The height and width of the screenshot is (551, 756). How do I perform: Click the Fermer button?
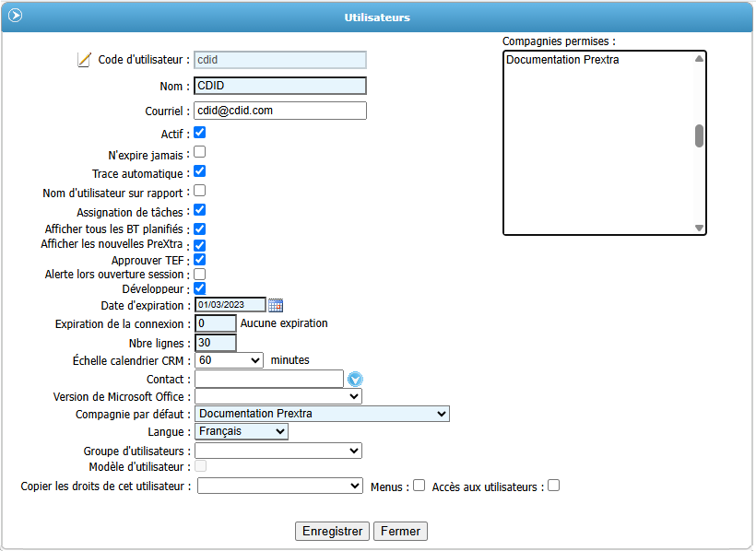point(400,532)
